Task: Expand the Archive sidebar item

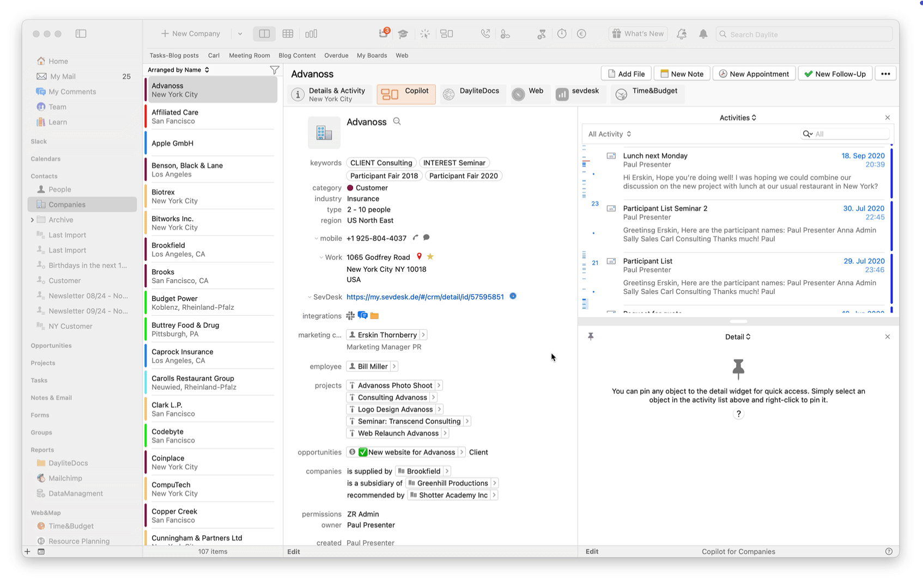Action: point(32,220)
